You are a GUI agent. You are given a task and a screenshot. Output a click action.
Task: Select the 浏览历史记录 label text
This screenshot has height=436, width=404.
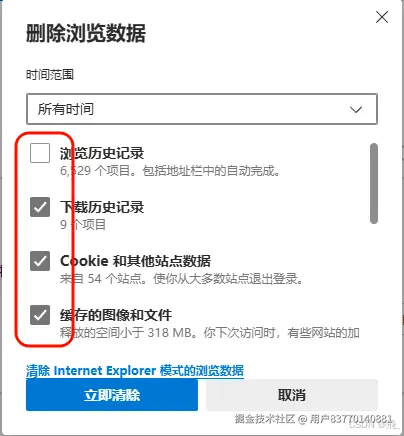(102, 153)
